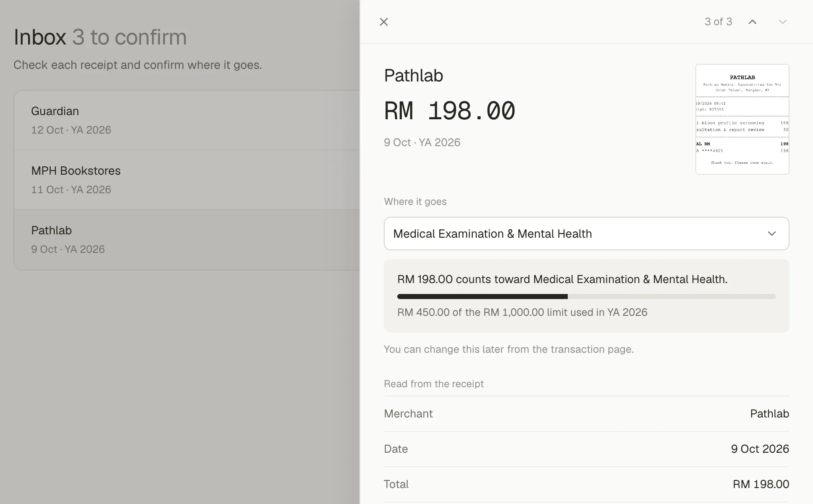Select the Guardian receipt in the inbox
This screenshot has height=504, width=813.
(187, 120)
